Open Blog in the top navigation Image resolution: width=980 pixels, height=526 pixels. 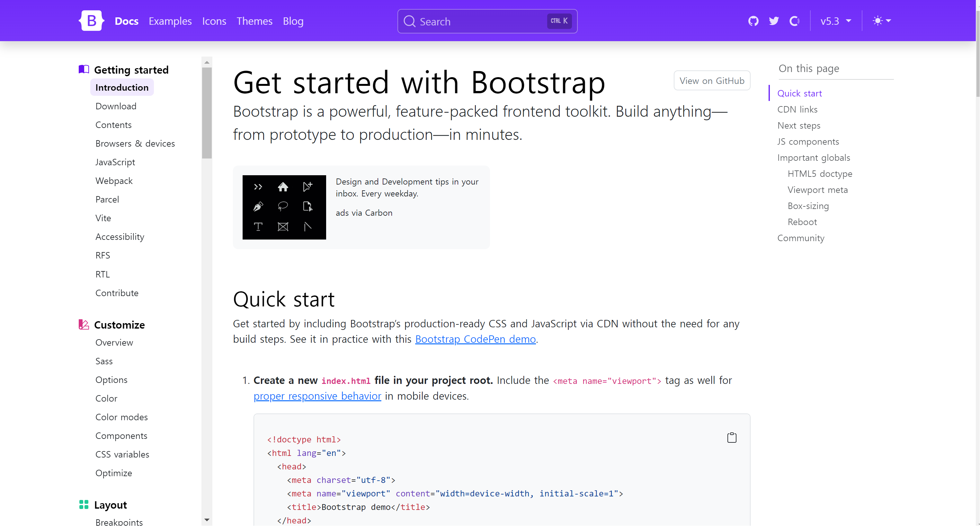[x=293, y=21]
